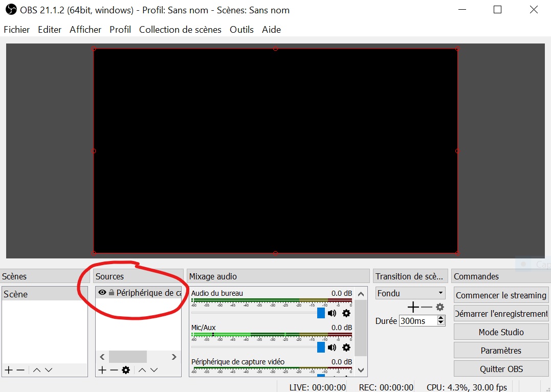Add a new source with plus icon
Screen dimensions: 551x392
click(x=102, y=370)
